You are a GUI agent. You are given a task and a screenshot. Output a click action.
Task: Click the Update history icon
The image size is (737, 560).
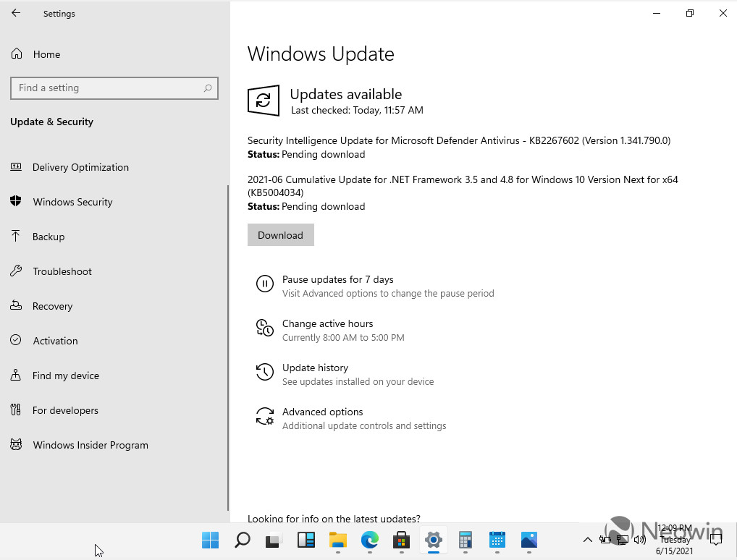point(265,373)
